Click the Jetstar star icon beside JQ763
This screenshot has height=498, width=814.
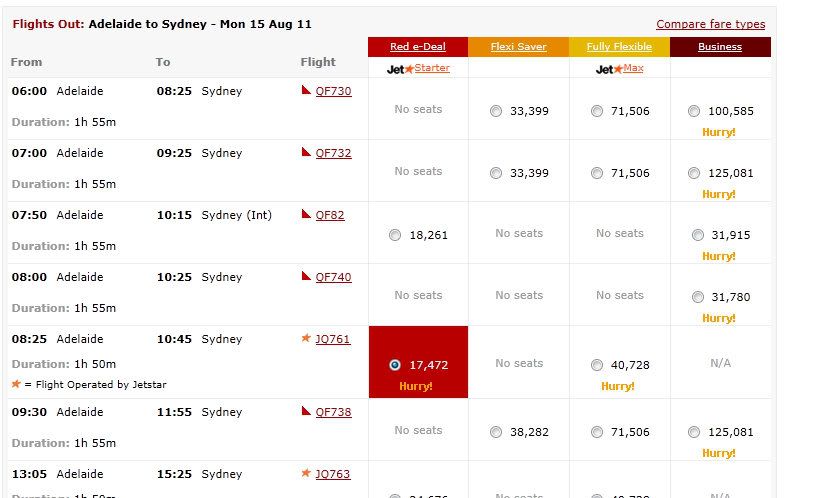click(x=306, y=473)
